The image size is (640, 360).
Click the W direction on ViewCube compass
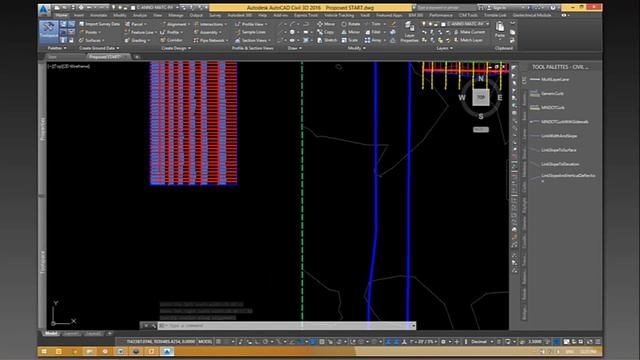(x=462, y=98)
